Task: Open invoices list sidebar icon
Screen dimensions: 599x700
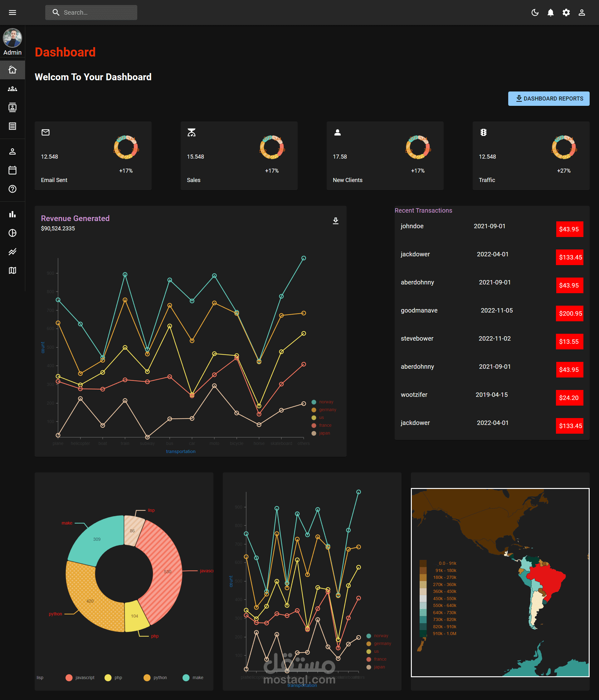Action: [12, 126]
